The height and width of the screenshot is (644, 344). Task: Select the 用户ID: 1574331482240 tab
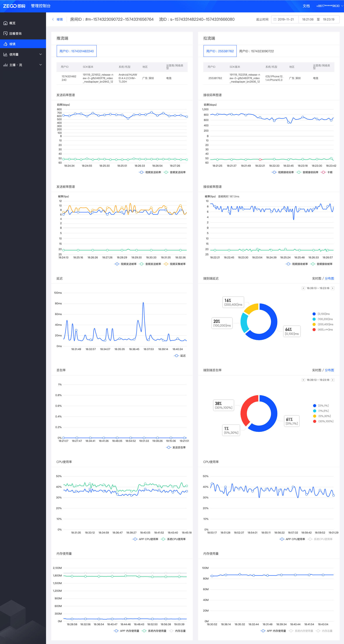pos(77,51)
